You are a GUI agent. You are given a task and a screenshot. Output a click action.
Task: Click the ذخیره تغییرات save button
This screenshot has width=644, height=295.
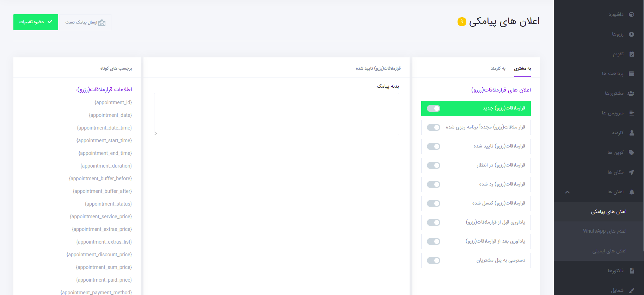click(36, 22)
